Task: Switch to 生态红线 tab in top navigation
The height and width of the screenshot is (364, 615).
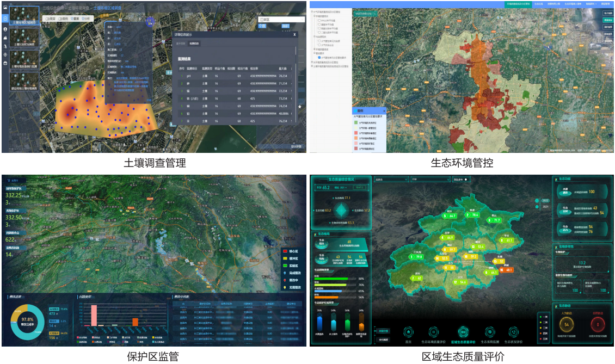Action: tap(538, 3)
